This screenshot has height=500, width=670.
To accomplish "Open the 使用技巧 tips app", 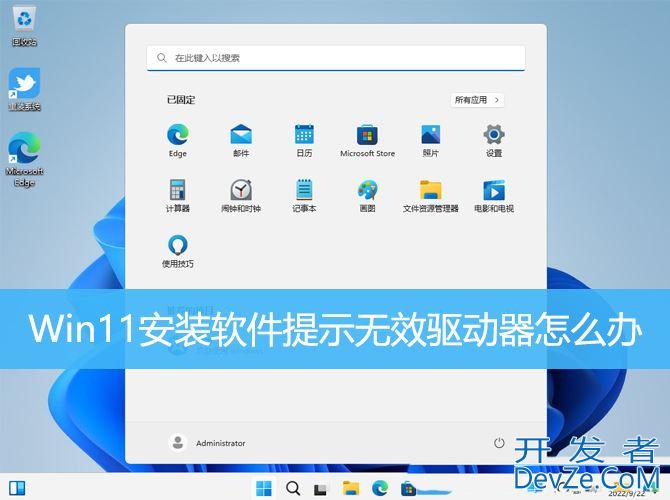I will pyautogui.click(x=177, y=251).
